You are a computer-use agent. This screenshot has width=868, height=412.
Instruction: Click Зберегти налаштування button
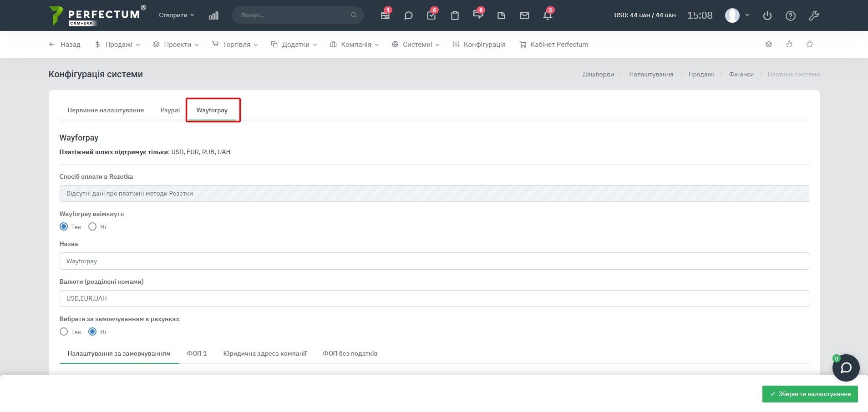tap(810, 394)
